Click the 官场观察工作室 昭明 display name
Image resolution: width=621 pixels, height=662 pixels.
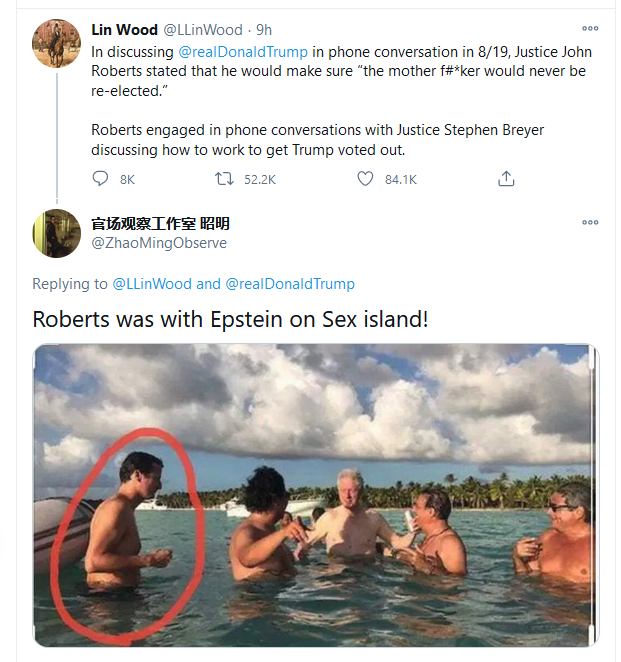(x=160, y=223)
